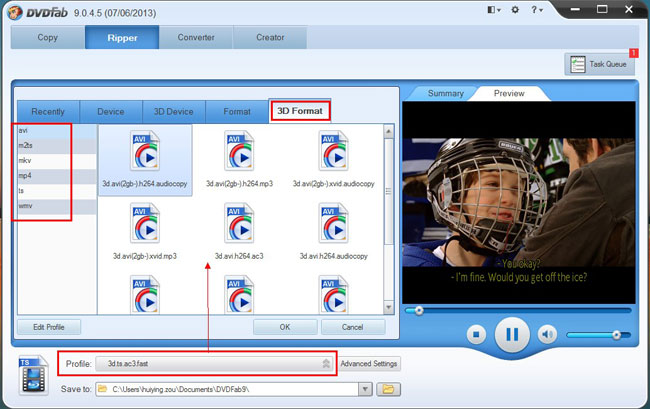Open the Task Queue

(x=599, y=64)
